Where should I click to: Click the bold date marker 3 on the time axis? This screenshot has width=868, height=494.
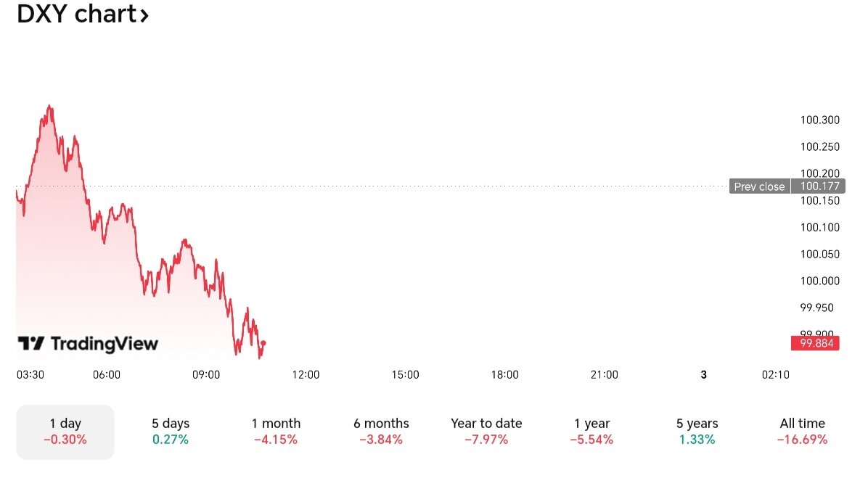(x=704, y=375)
